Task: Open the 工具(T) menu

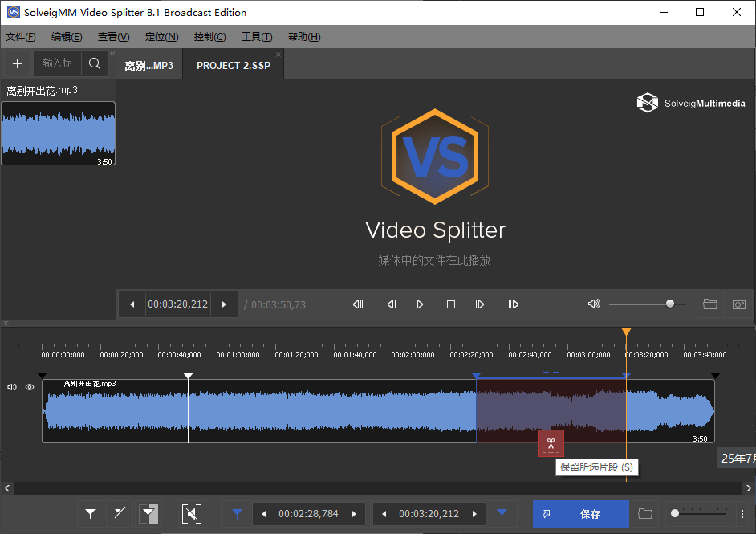Action: pos(257,37)
